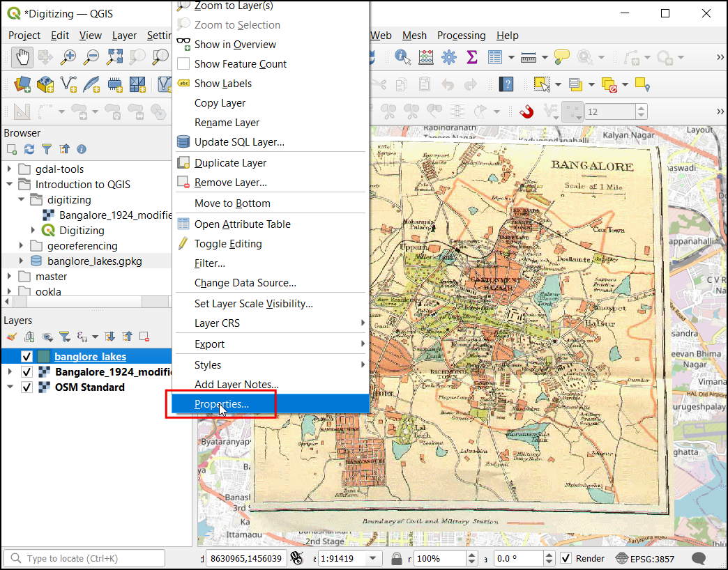Open the Processing Toolbox gear icon
728x570 pixels.
(449, 58)
